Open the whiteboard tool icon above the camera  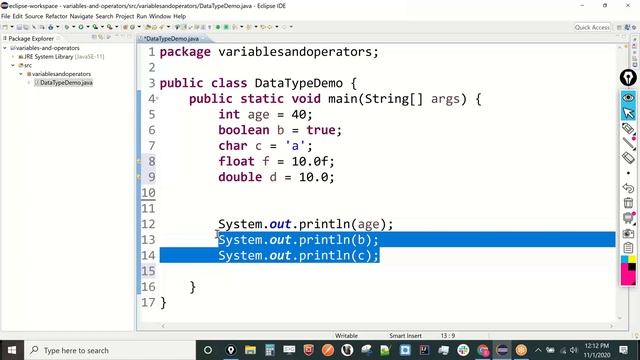pyautogui.click(x=628, y=218)
